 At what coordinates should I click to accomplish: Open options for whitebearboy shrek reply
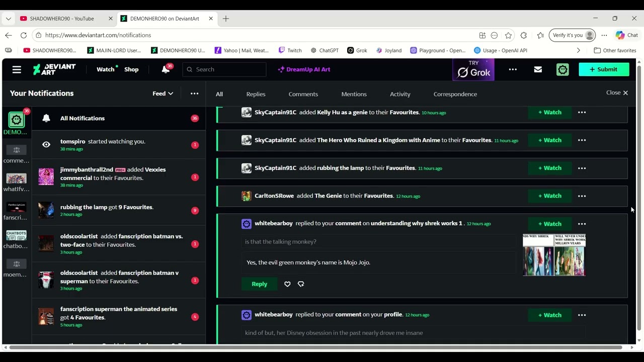coord(582,224)
